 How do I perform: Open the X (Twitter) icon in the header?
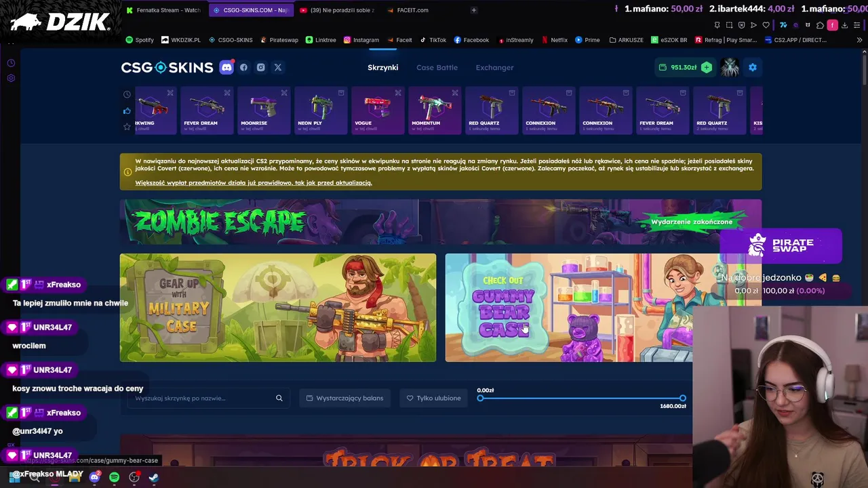click(x=277, y=67)
